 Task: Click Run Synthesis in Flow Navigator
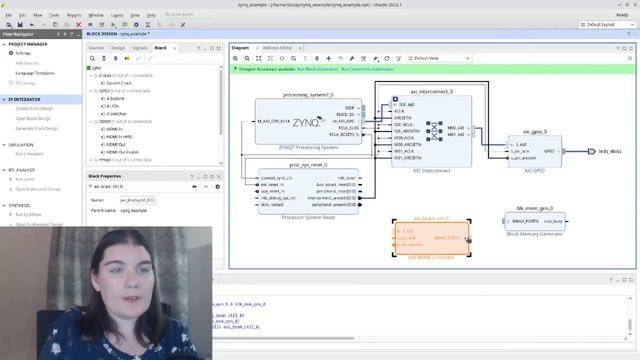click(x=28, y=215)
